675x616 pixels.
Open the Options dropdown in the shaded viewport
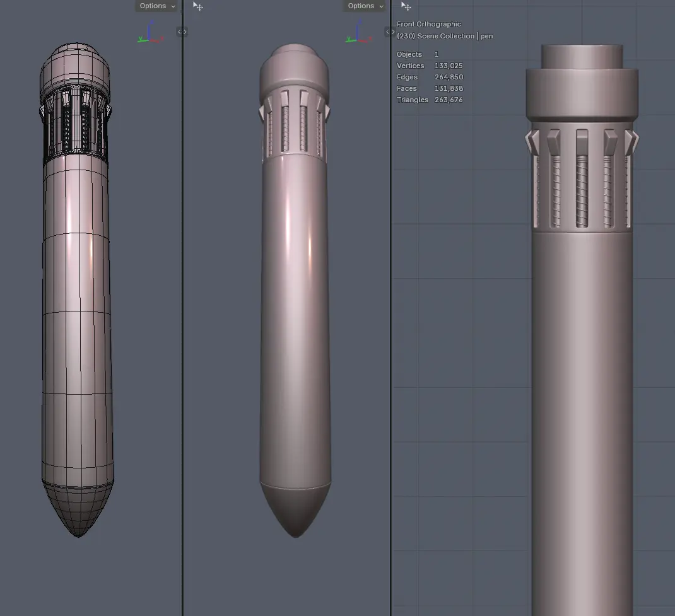tap(365, 6)
